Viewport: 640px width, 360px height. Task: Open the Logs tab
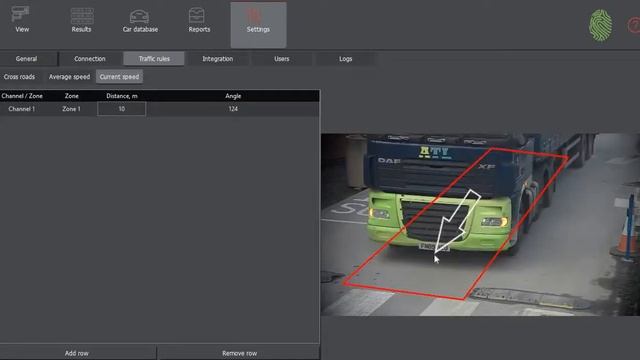pos(345,59)
